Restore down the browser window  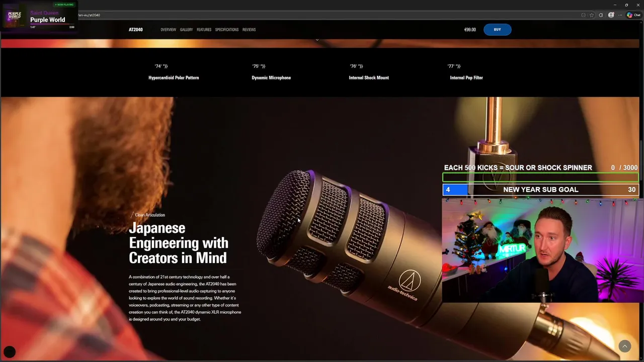pos(626,5)
